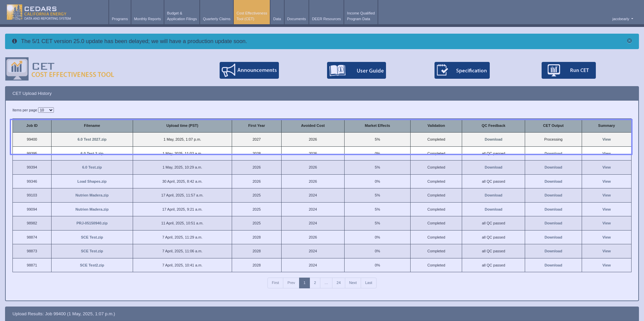The width and height of the screenshot is (644, 321).
Task: Open the Quarterly Claims menu
Action: pos(217,19)
